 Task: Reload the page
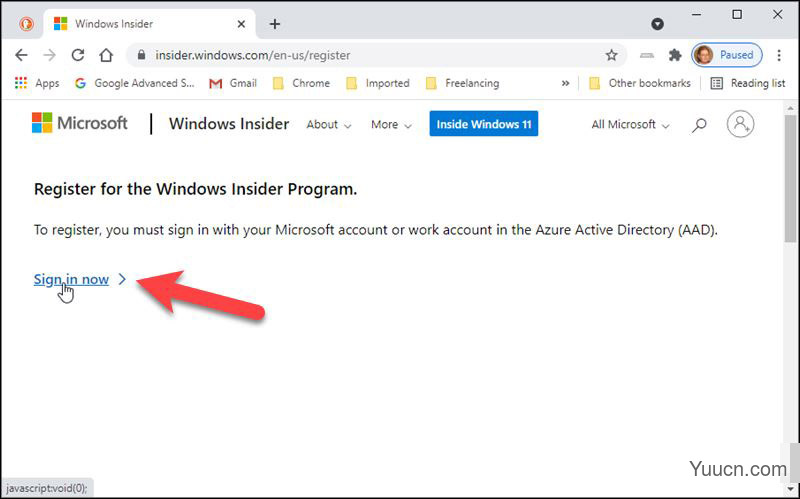78,55
